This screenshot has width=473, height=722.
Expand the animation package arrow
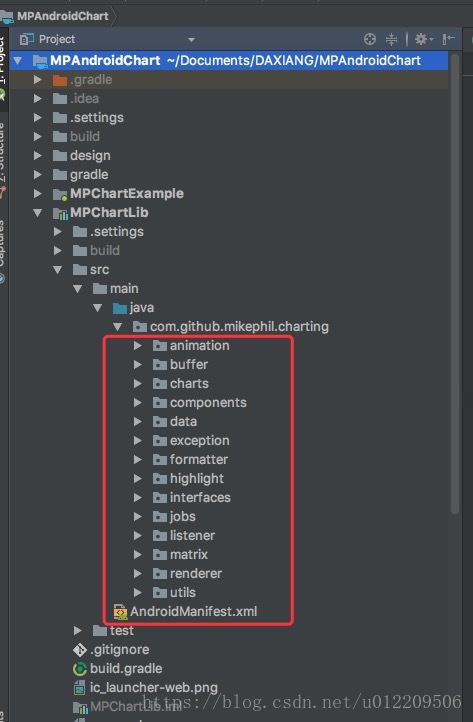(138, 345)
